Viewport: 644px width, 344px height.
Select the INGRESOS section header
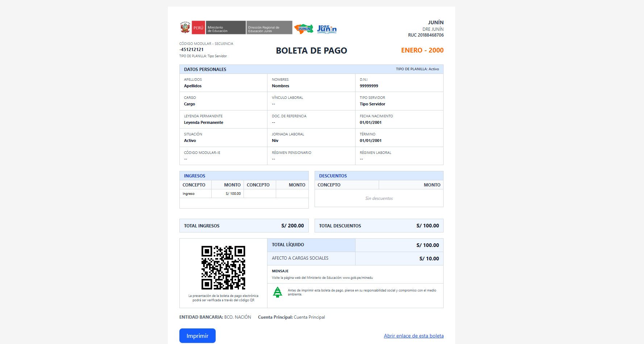point(195,176)
